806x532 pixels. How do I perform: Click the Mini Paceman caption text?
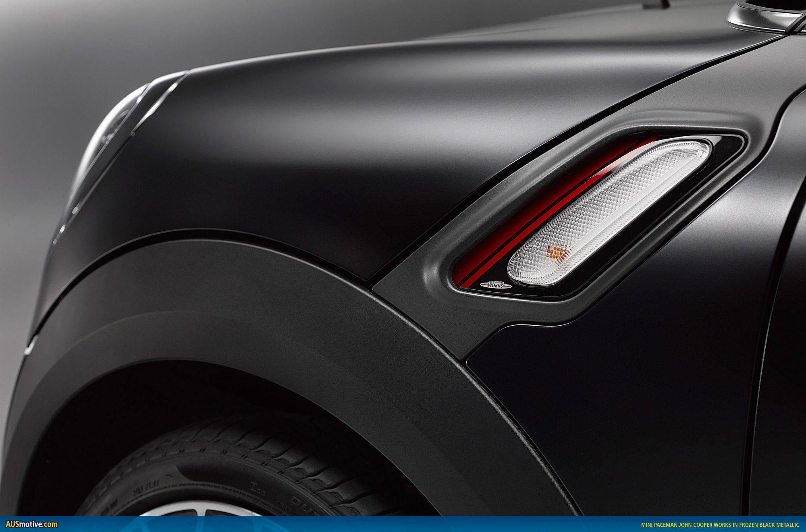(720, 525)
